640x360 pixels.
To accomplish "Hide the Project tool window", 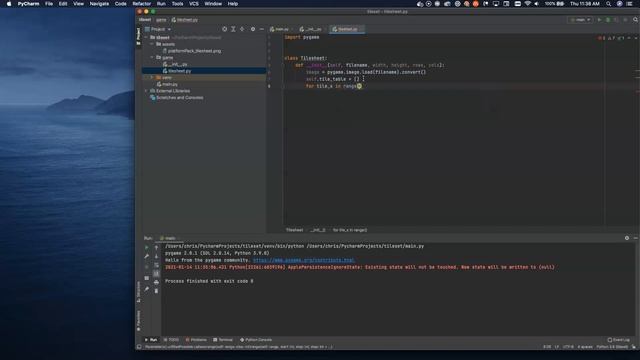I will tap(262, 29).
